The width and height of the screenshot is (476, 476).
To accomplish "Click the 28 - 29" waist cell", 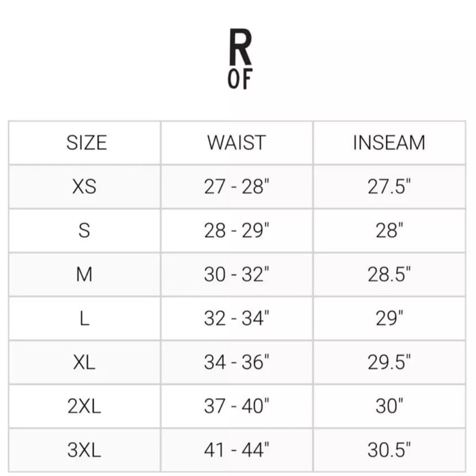I will tap(237, 230).
